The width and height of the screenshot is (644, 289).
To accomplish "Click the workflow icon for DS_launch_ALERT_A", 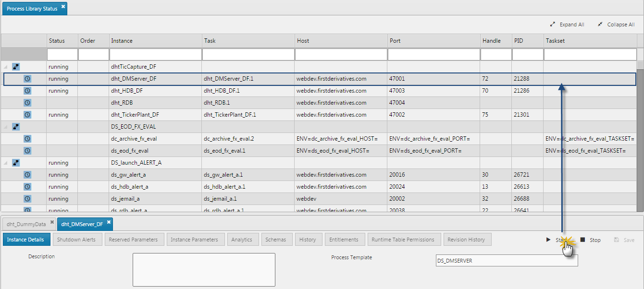I will pos(16,163).
